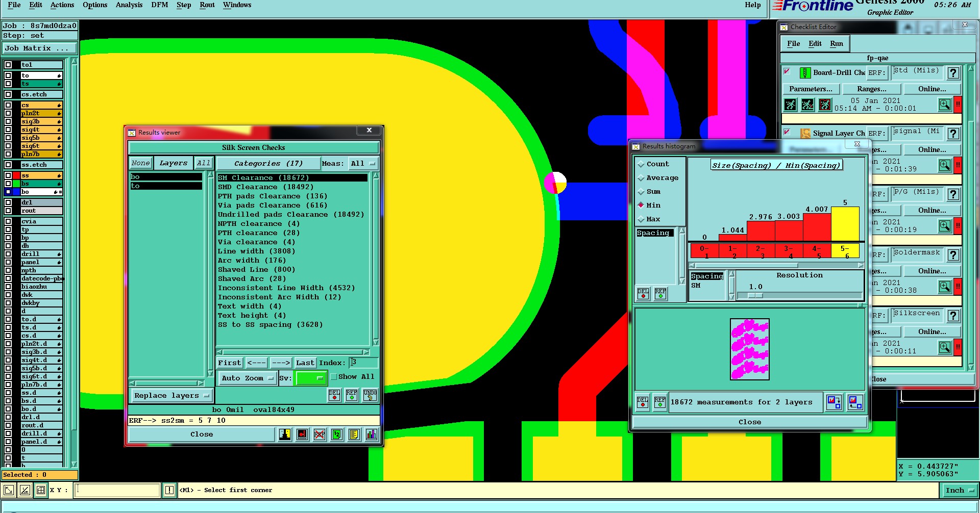Open the Rout menu
The height and width of the screenshot is (513, 980).
click(207, 5)
